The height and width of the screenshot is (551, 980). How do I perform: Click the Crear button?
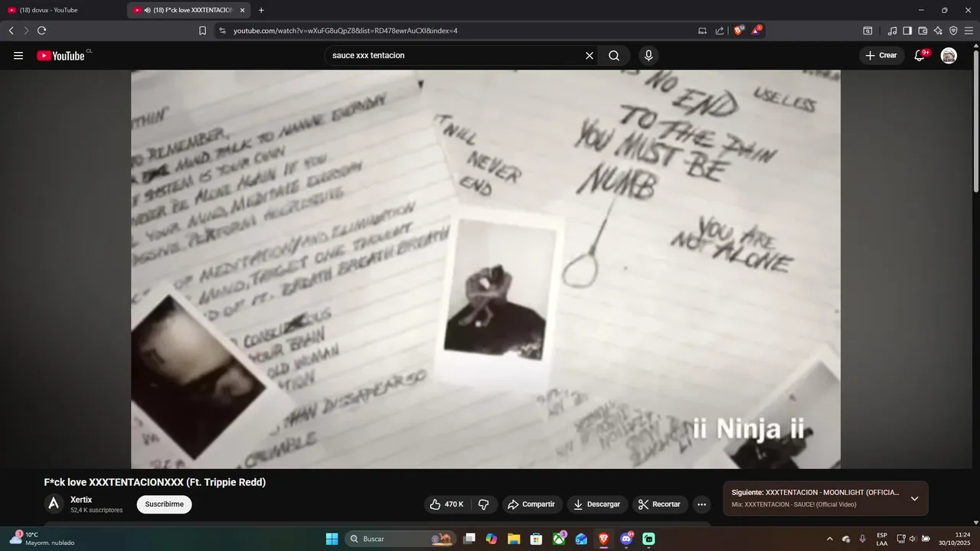[881, 56]
